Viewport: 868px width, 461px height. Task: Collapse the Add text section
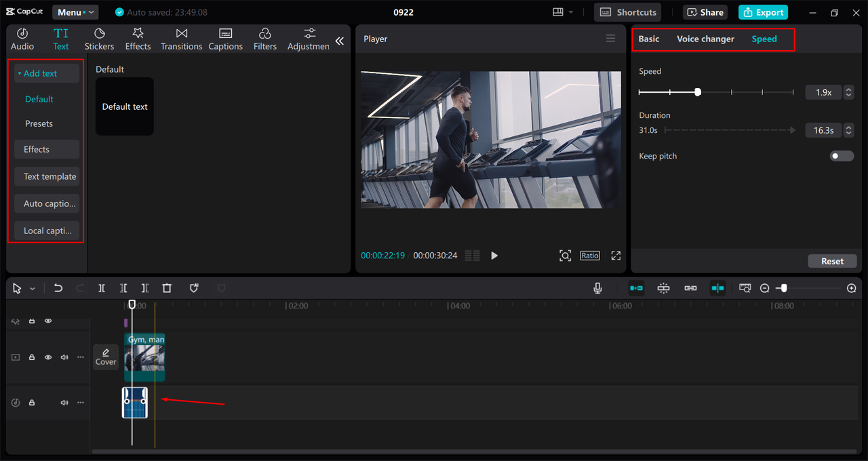point(47,73)
